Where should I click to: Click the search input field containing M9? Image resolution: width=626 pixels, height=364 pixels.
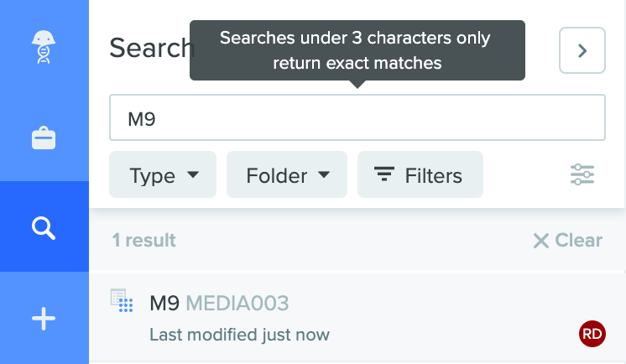tap(357, 117)
